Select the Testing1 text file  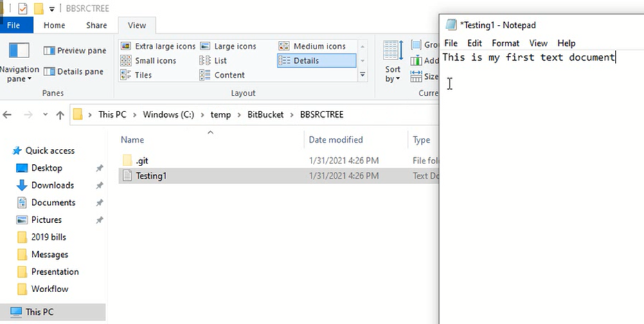[151, 176]
